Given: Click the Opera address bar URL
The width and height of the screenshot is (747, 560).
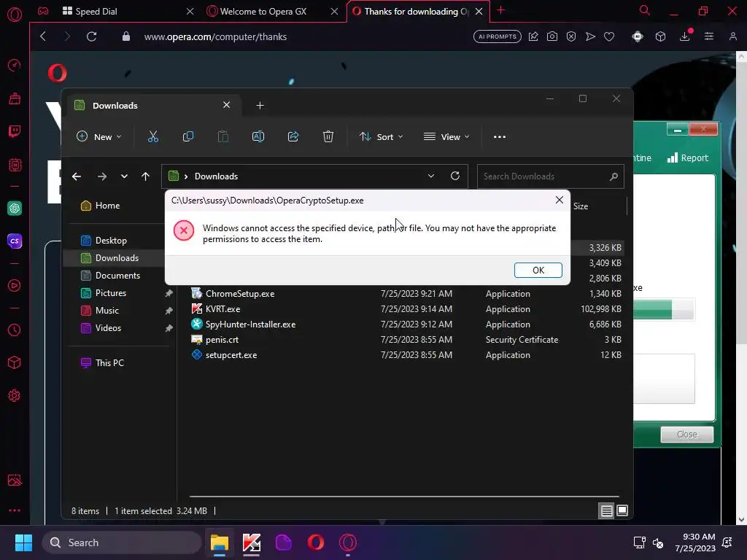Looking at the screenshot, I should click(215, 36).
